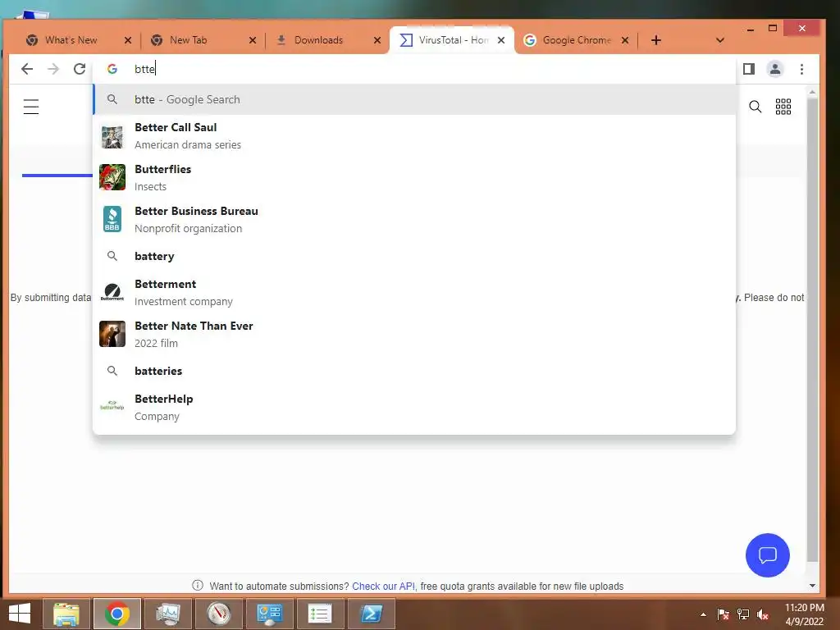Image resolution: width=840 pixels, height=630 pixels.
Task: Click the Action Center flag icon
Action: 723,614
